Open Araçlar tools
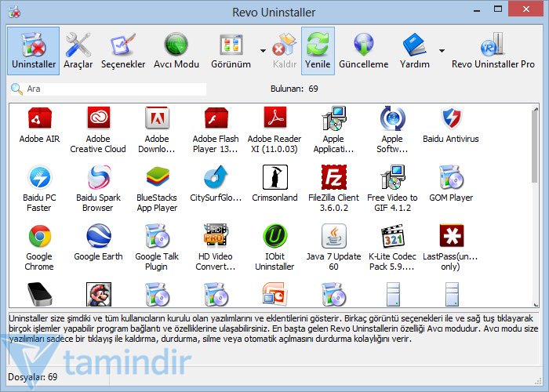The image size is (549, 392). [x=78, y=51]
